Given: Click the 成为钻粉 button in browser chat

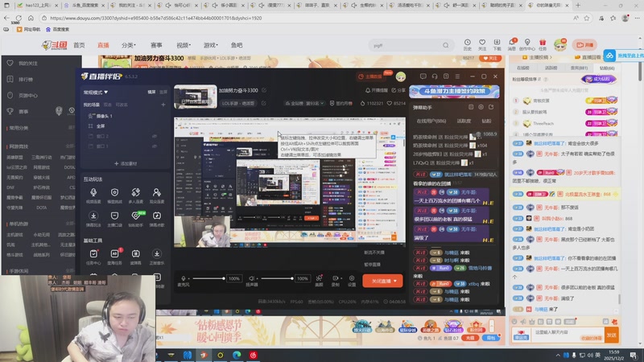Looking at the screenshot, I should click(598, 79).
